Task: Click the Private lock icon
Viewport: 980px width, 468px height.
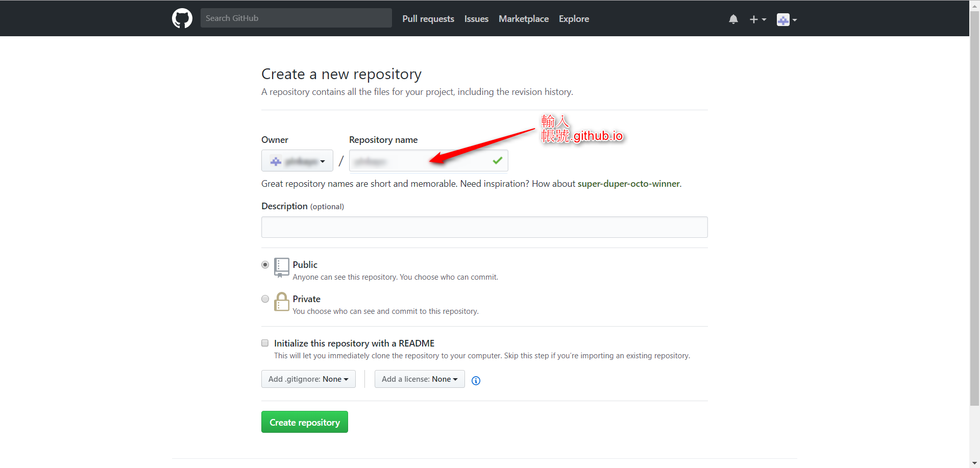Action: (281, 302)
